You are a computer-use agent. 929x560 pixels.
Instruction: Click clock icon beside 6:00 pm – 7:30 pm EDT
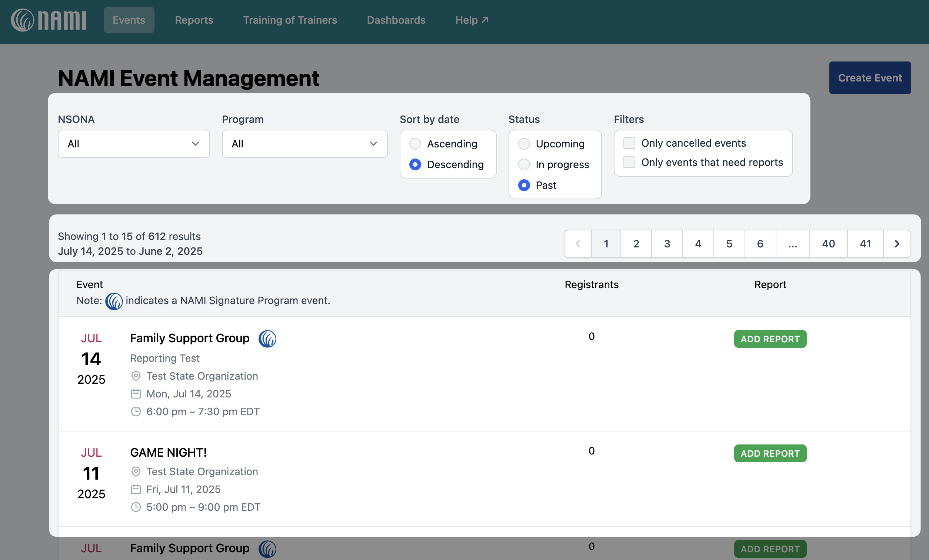(x=136, y=411)
